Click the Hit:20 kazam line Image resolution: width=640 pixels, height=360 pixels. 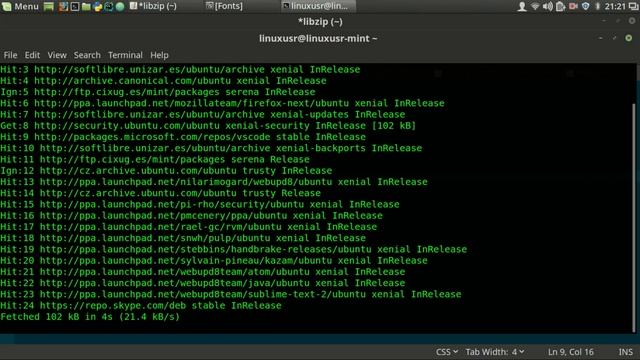tap(214, 260)
